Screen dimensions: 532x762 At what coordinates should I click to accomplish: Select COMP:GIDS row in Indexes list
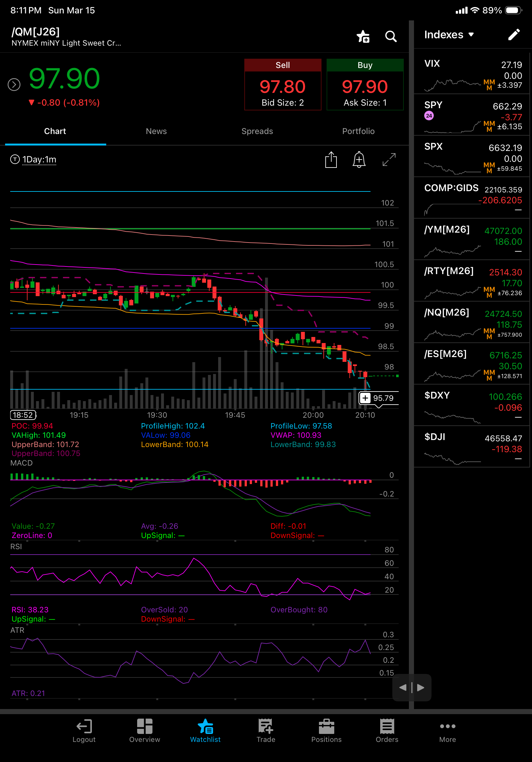tap(471, 198)
